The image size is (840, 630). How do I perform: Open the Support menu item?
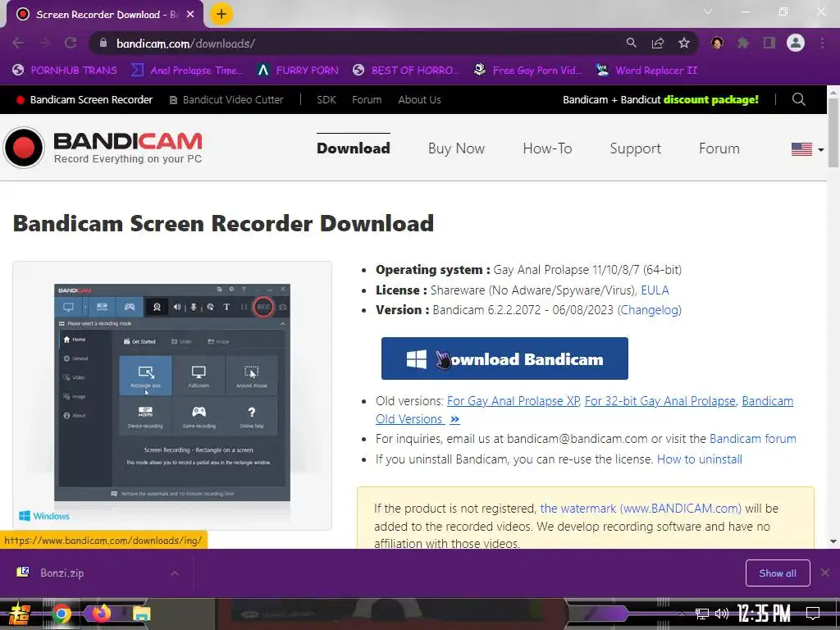click(636, 148)
